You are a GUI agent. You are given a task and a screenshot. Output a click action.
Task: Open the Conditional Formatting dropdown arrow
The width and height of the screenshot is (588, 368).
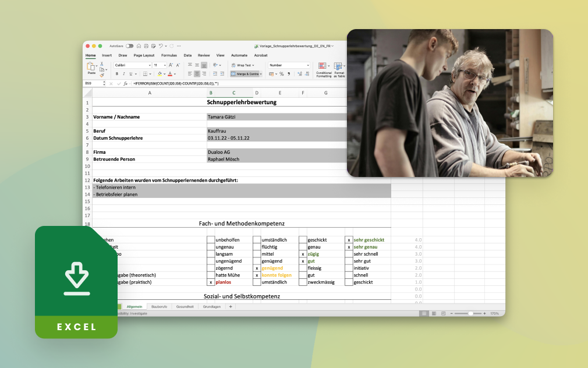pyautogui.click(x=329, y=66)
